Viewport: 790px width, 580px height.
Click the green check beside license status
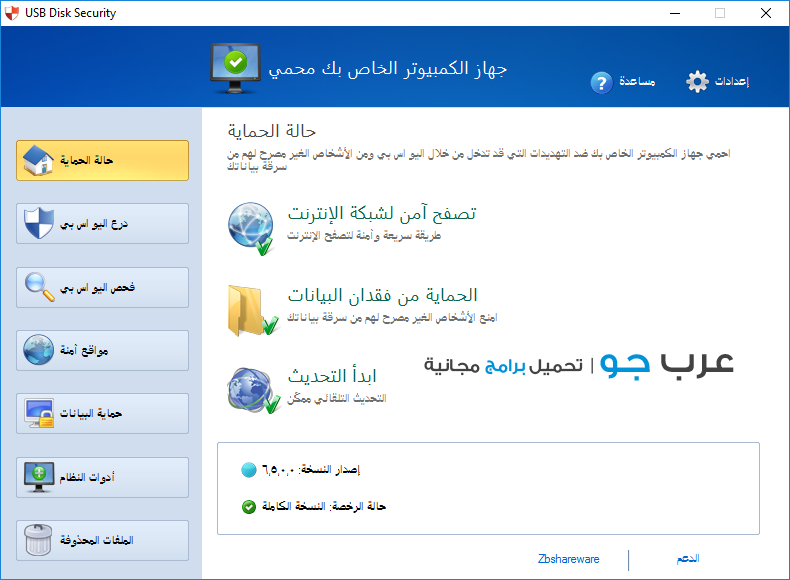click(249, 506)
